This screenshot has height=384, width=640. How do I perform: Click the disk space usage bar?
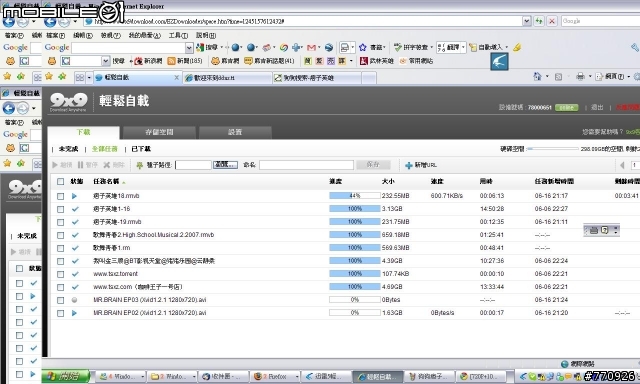tap(552, 149)
